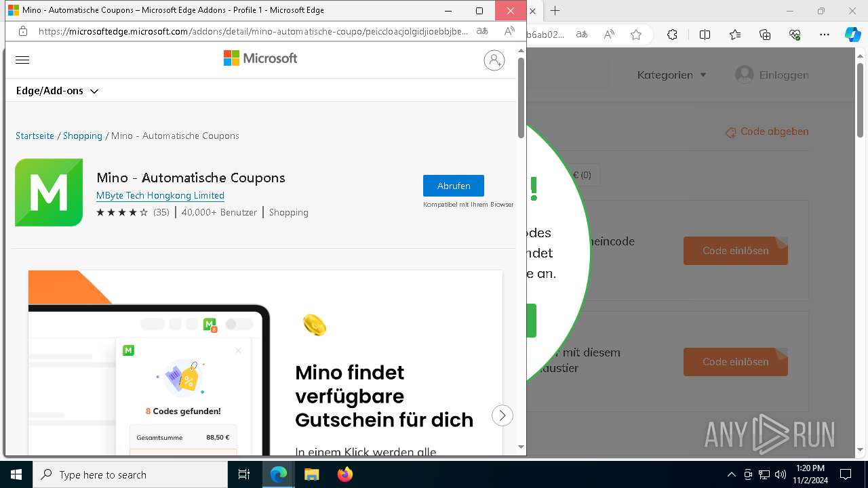The height and width of the screenshot is (488, 868).
Task: Open File Explorer from taskbar
Action: (x=311, y=474)
